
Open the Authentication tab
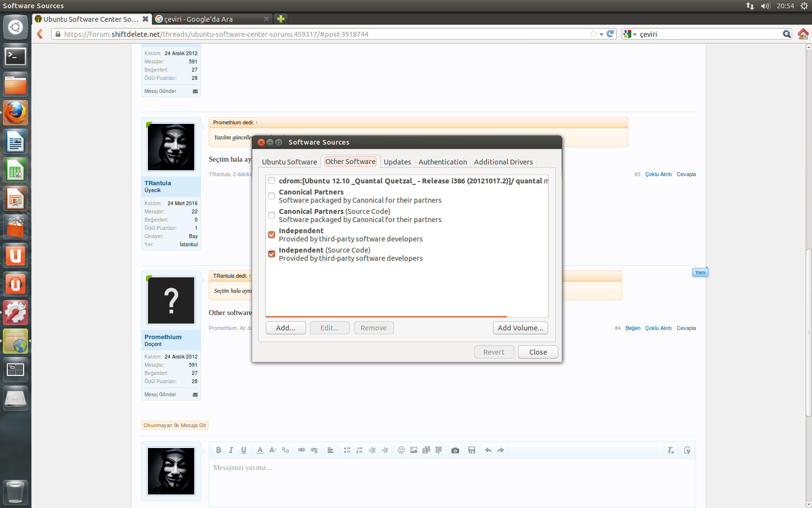pyautogui.click(x=443, y=162)
